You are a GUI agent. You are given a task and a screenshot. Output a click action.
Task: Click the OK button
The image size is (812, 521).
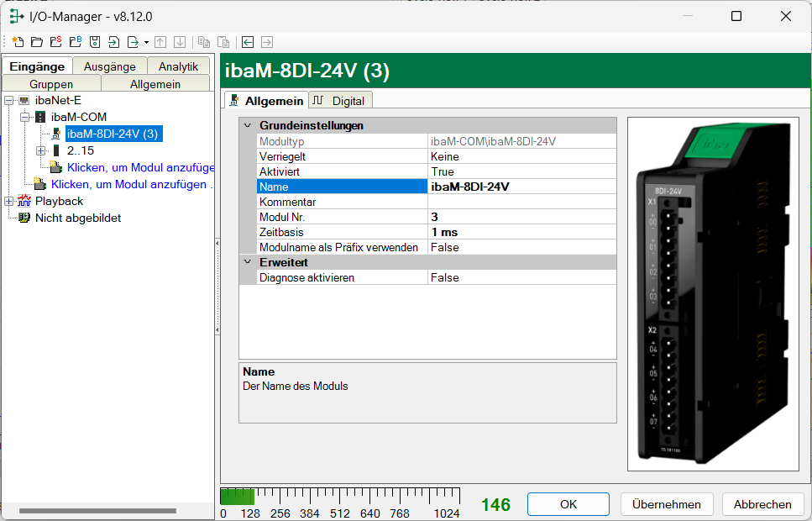tap(568, 504)
